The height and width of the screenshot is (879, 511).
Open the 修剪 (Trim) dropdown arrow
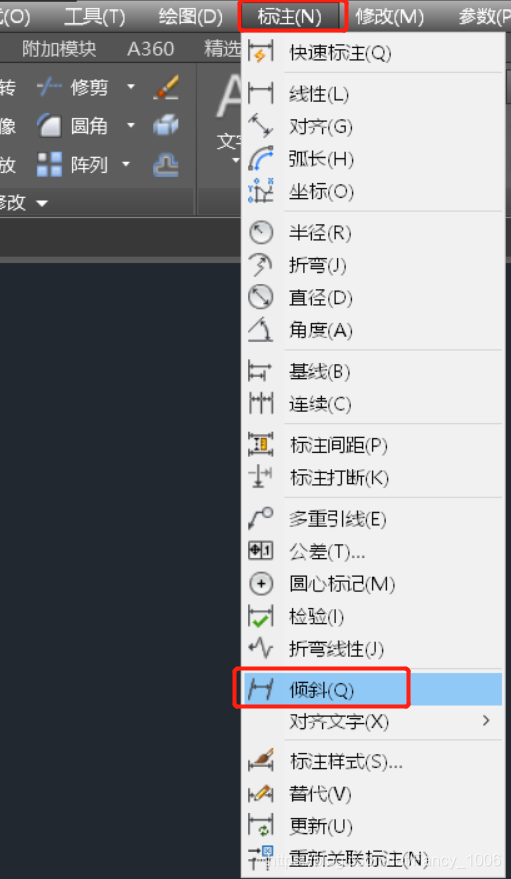(131, 86)
